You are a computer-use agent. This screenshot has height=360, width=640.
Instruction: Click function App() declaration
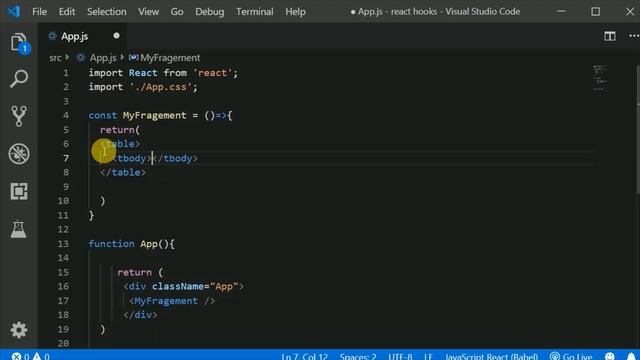point(131,244)
